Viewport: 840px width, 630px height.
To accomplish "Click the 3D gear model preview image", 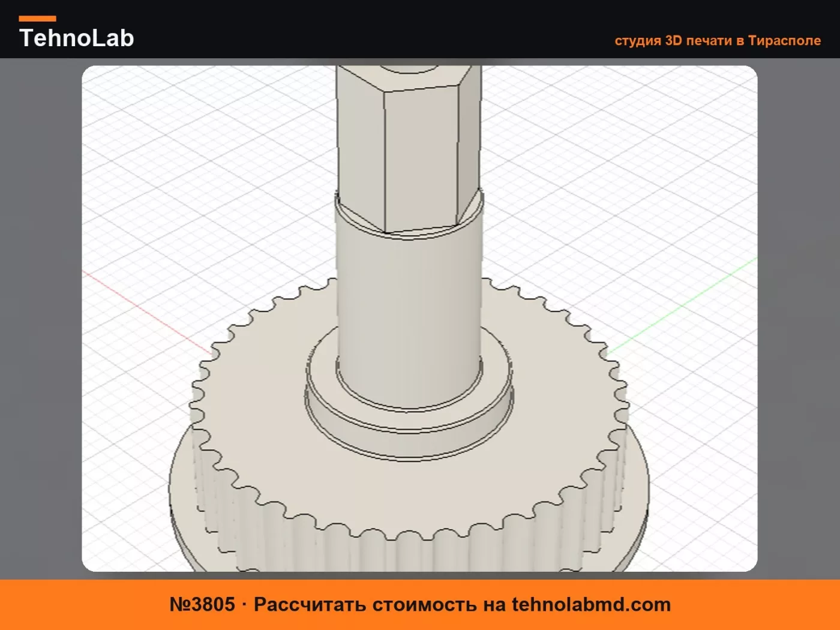I will tap(419, 319).
